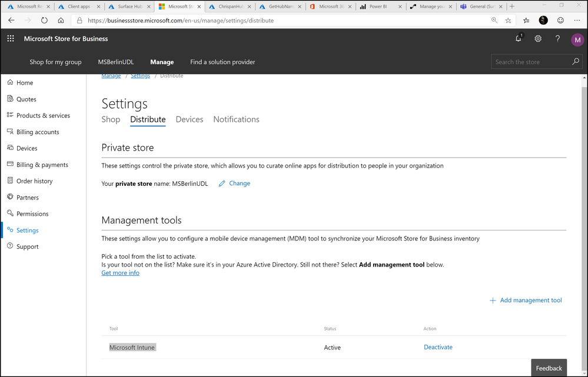Close the Client apps browser tab
Screen dimensions: 588x377
click(x=99, y=6)
